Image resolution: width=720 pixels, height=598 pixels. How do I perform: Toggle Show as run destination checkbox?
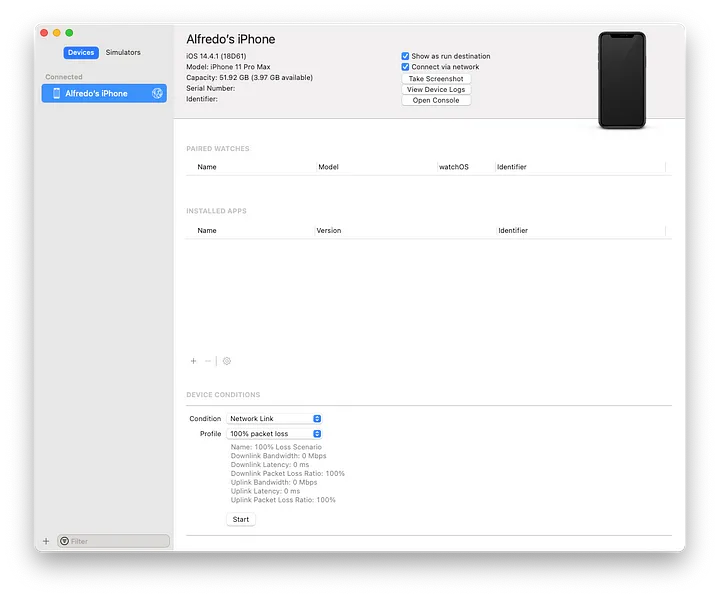click(405, 56)
